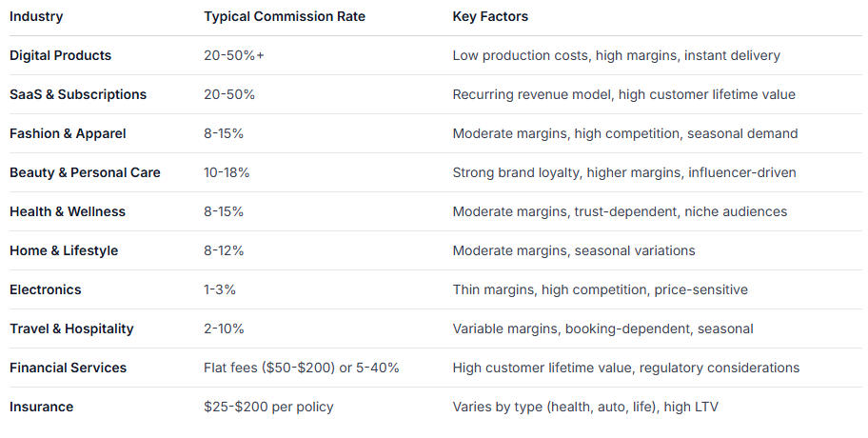868x438 pixels.
Task: Click the Typical Commission Rate header
Action: (285, 16)
